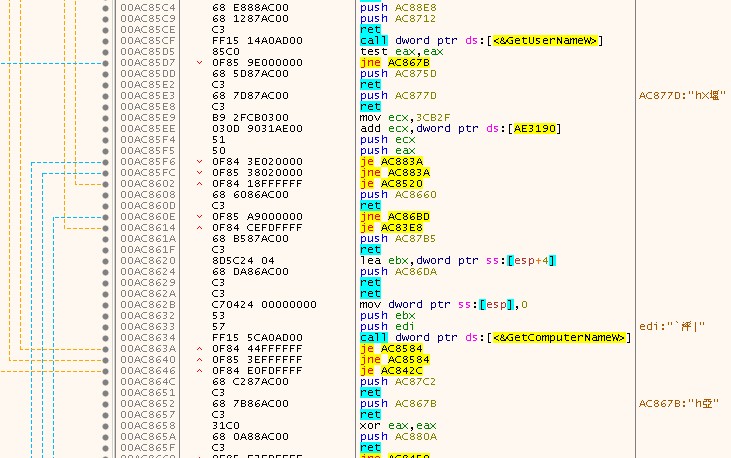Image resolution: width=731 pixels, height=458 pixels.
Task: Click the edi comment on push edi row
Action: coord(674,326)
